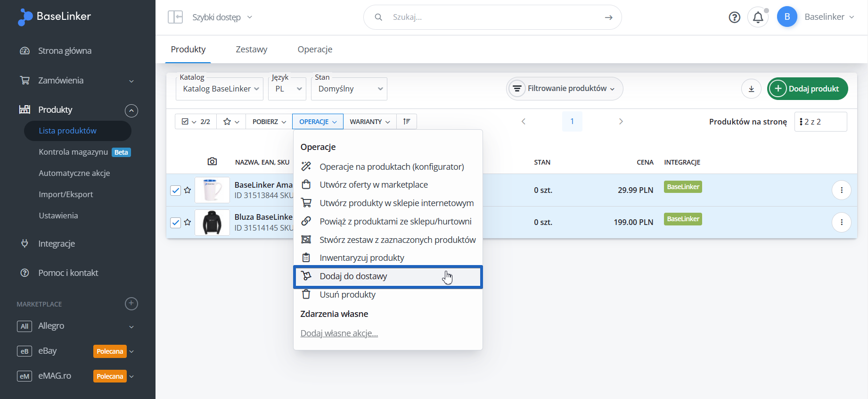The height and width of the screenshot is (399, 868).
Task: Click the Szukaj search field
Action: click(492, 17)
